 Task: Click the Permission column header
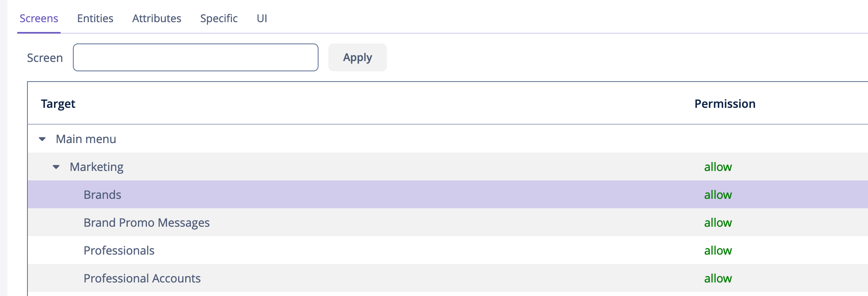[x=725, y=104]
